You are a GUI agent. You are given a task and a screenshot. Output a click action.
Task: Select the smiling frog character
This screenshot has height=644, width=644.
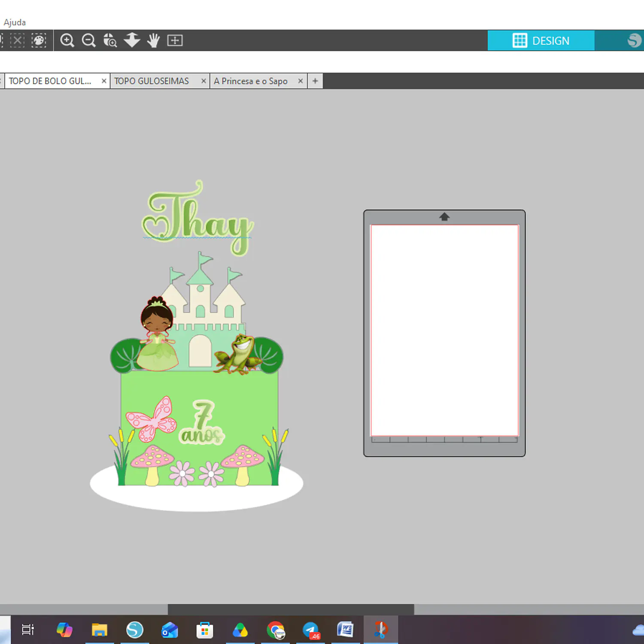pos(237,354)
